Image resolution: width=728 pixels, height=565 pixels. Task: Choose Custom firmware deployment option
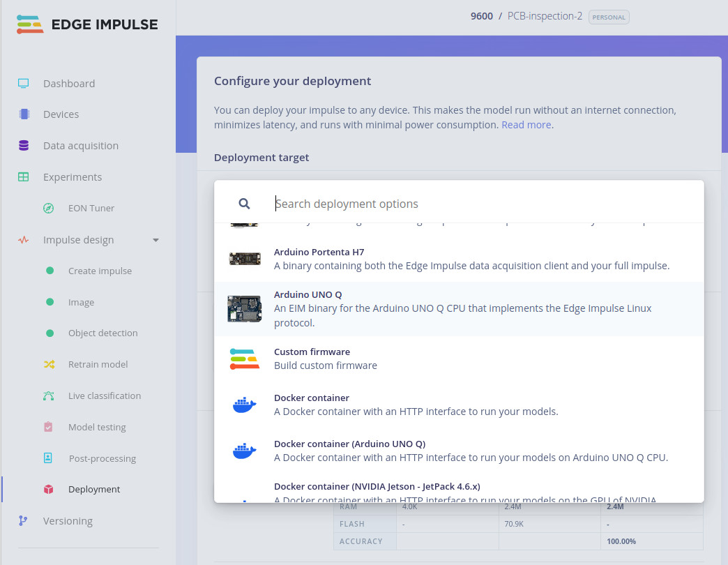[x=459, y=359]
